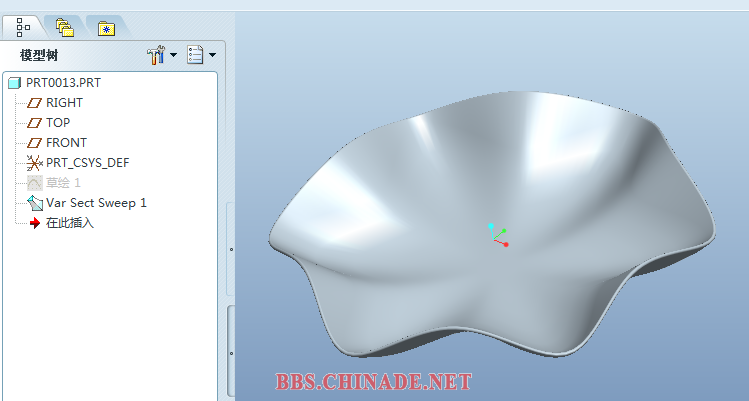
Task: Click the coordinate system icon for PRT_CSYS_DEF
Action: pyautogui.click(x=34, y=163)
